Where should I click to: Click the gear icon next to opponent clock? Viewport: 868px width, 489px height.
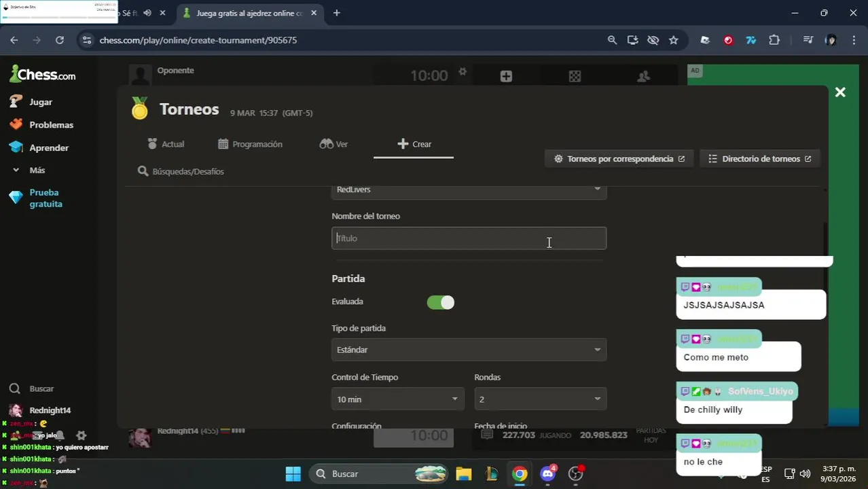(x=463, y=71)
